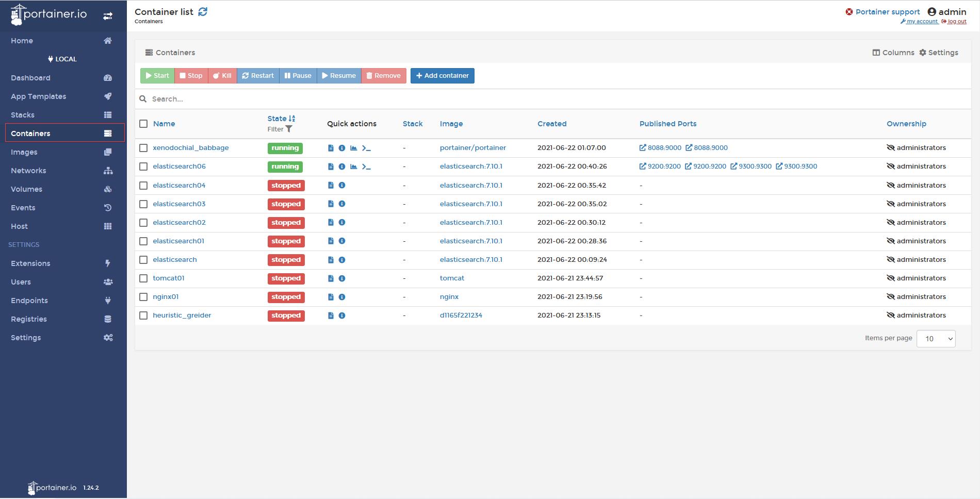Screen dimensions: 980x499
Task: Open logs icon for heuristic_greider
Action: tap(331, 315)
